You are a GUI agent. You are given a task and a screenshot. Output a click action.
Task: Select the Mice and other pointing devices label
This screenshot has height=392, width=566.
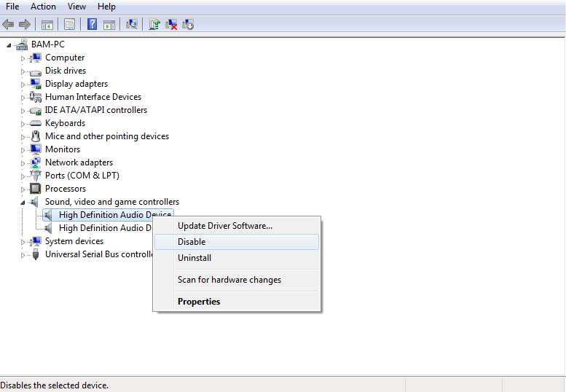(107, 136)
